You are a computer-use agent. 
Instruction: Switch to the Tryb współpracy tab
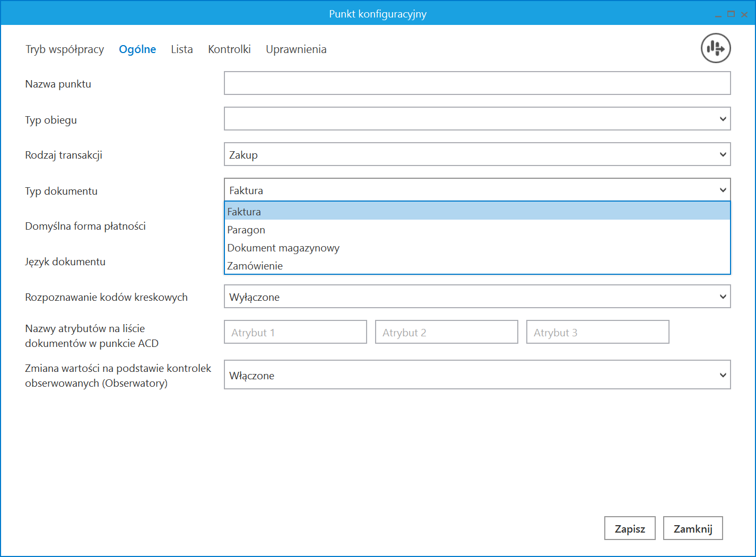(65, 49)
